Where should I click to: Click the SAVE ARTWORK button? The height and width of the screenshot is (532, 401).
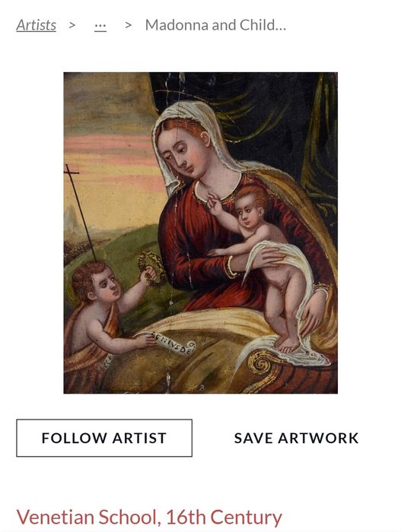coord(296,438)
